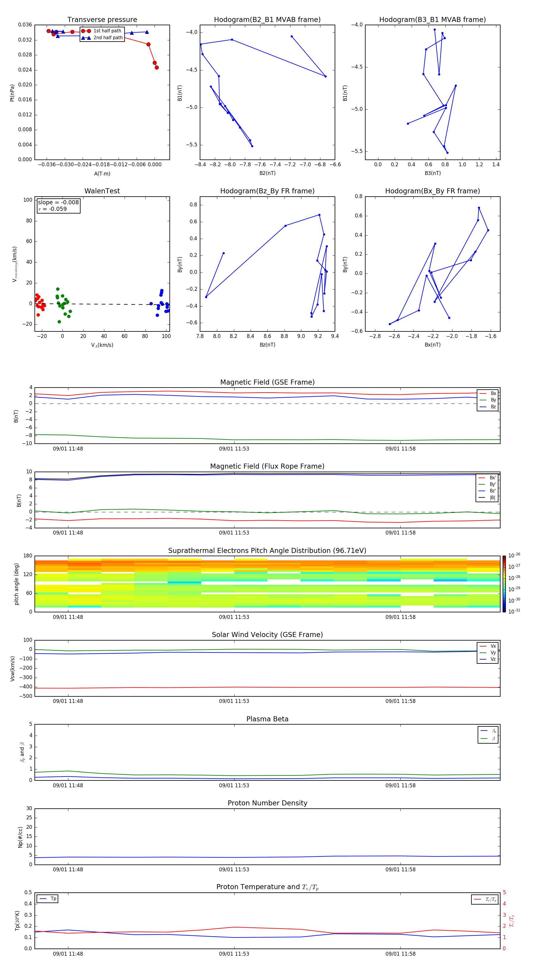Click the 'Transverse pressure' plot title
535x980 pixels.
click(x=102, y=20)
